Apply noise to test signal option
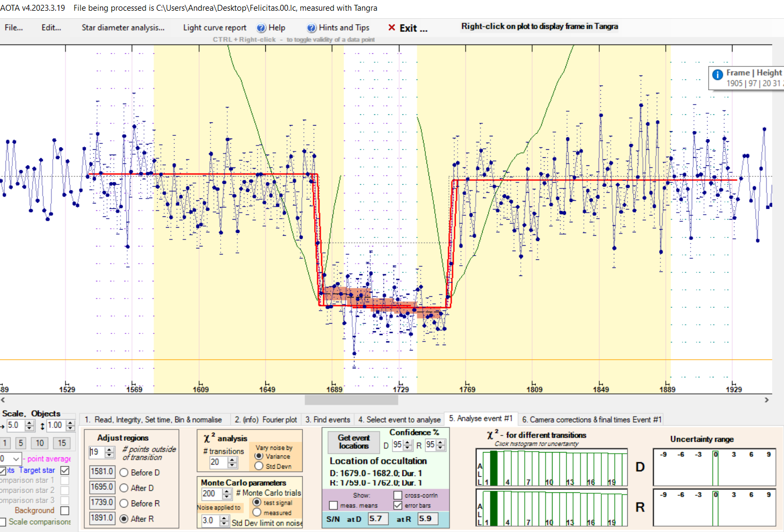 coord(257,502)
